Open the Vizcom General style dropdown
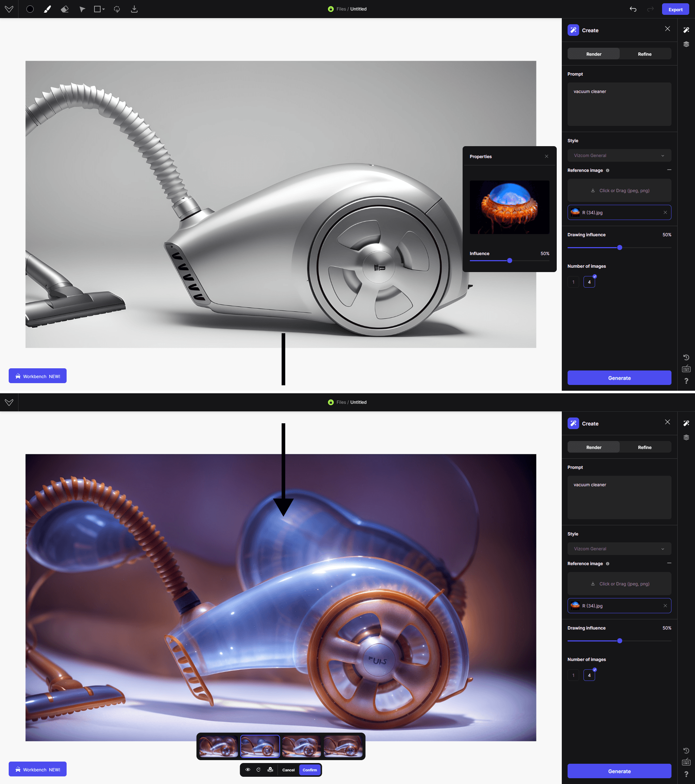This screenshot has width=695, height=784. point(619,155)
